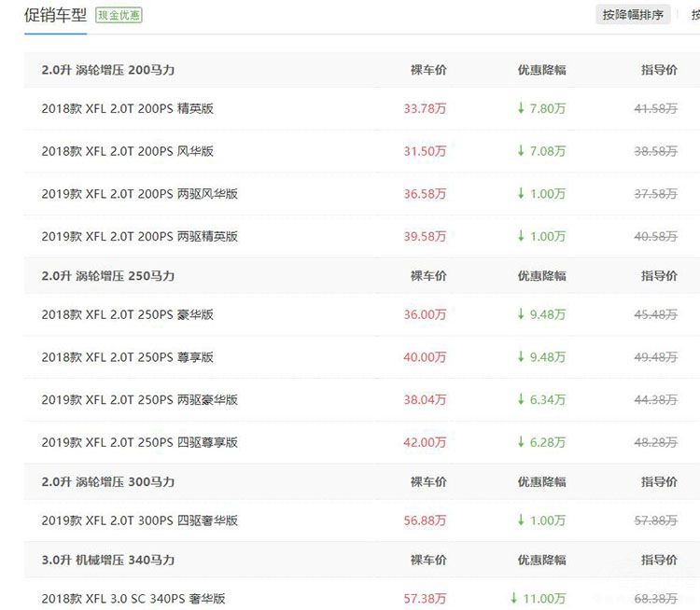The image size is (700, 610).
Task: Click the 36.58万 bare price
Action: coord(425,194)
